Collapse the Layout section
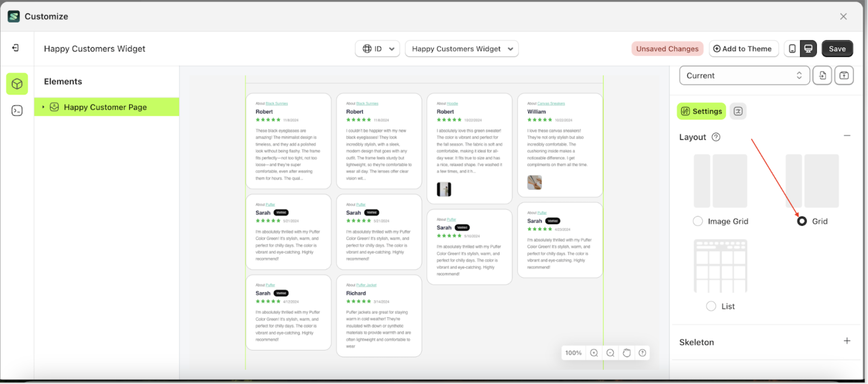The image size is (868, 384). pos(847,136)
